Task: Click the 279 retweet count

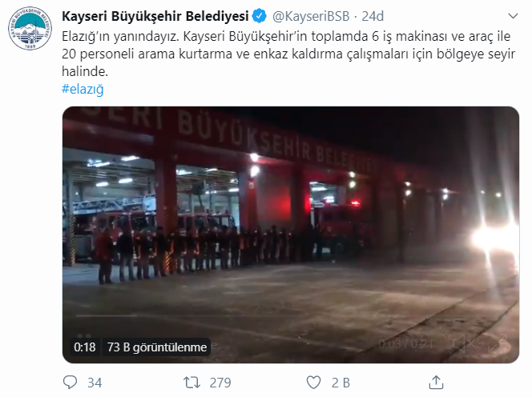Action: click(220, 383)
